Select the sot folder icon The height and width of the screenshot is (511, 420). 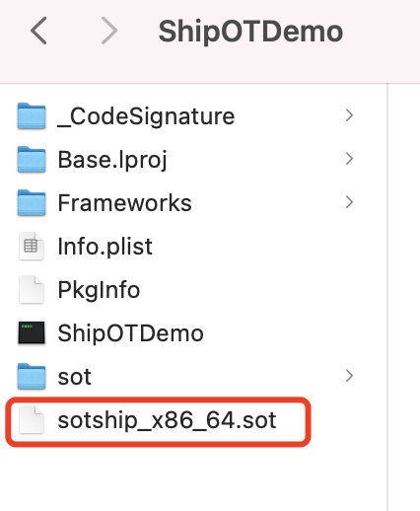[32, 376]
